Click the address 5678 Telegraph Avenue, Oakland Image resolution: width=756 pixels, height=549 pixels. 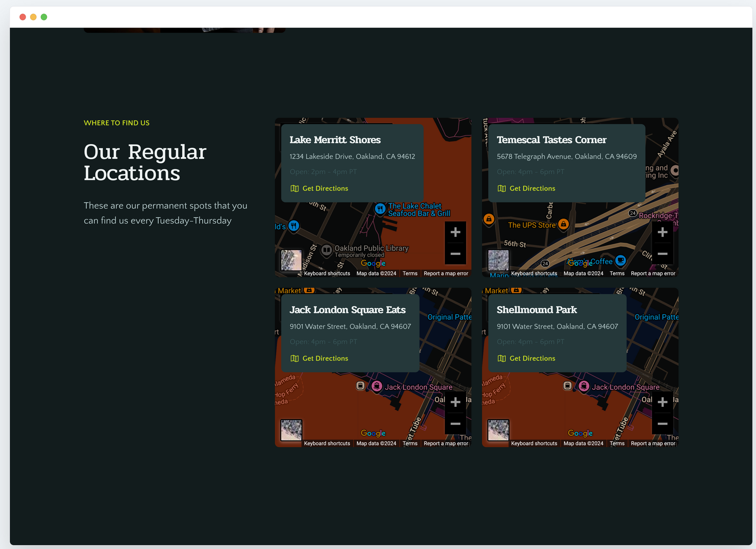coord(567,157)
